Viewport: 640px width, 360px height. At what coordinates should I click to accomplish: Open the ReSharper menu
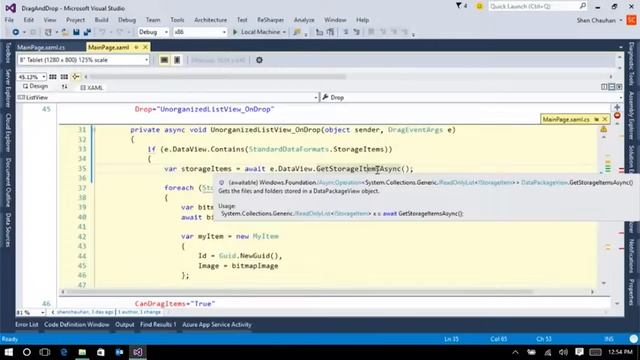(271, 20)
